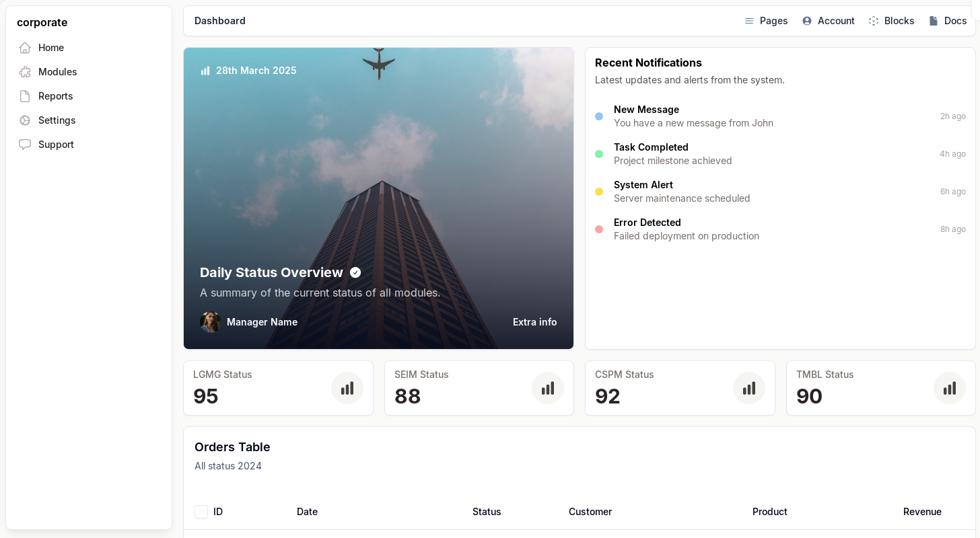Select Reports in the sidebar menu
980x538 pixels.
coord(55,96)
